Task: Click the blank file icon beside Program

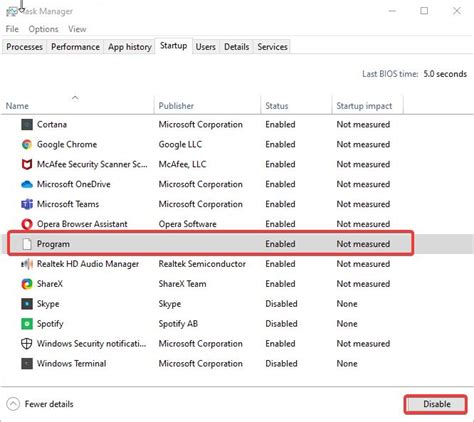Action: pyautogui.click(x=27, y=244)
